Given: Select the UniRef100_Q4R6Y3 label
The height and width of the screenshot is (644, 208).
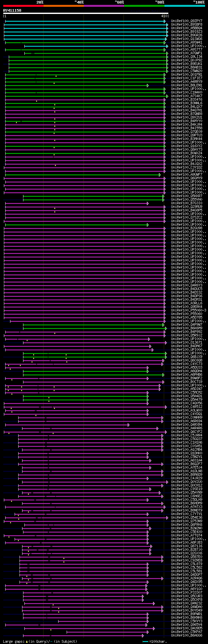Looking at the screenshot, I should point(187,285).
